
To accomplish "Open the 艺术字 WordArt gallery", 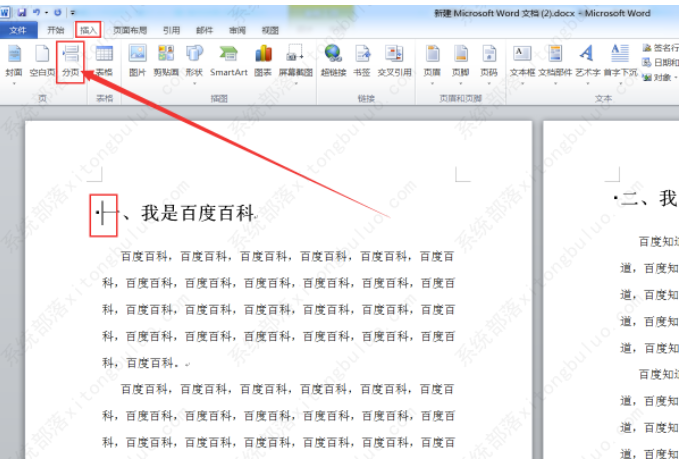I will point(588,63).
